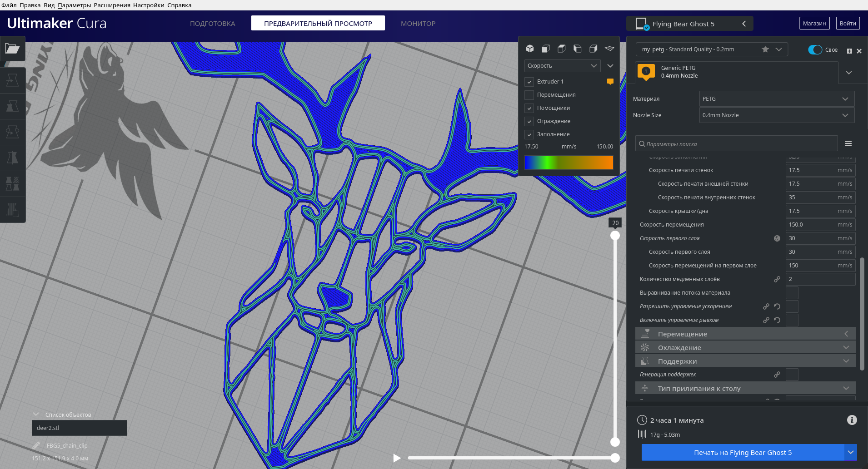Mark profile as favorite with star icon

tap(765, 49)
